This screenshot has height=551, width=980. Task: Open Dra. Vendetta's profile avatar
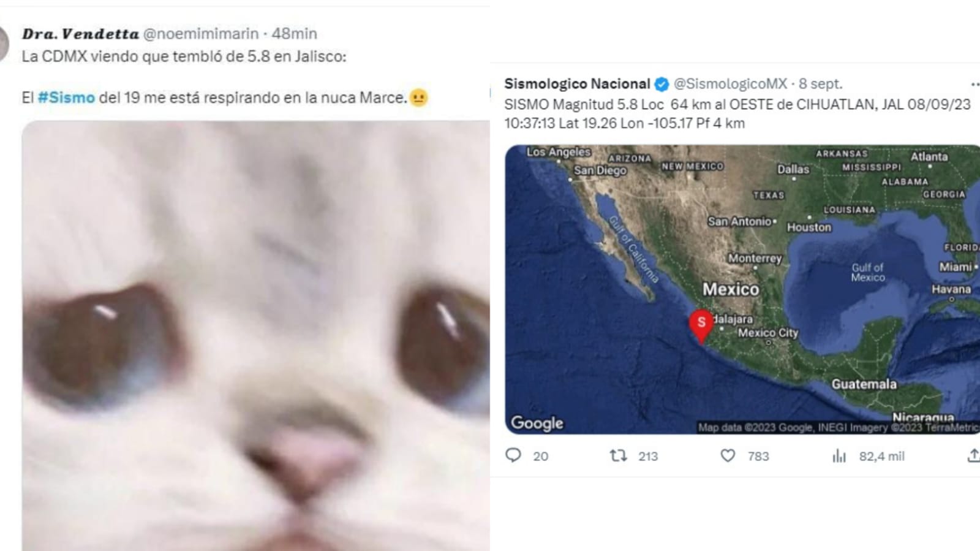[3, 44]
